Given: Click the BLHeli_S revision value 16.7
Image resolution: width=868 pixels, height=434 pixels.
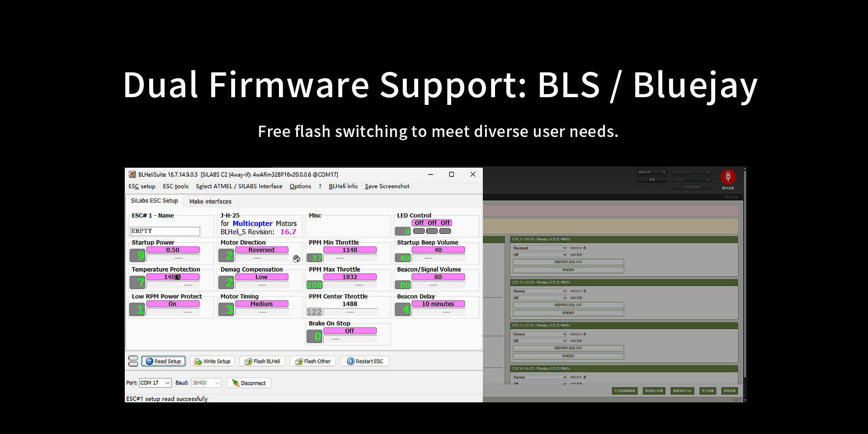Looking at the screenshot, I should tap(288, 232).
